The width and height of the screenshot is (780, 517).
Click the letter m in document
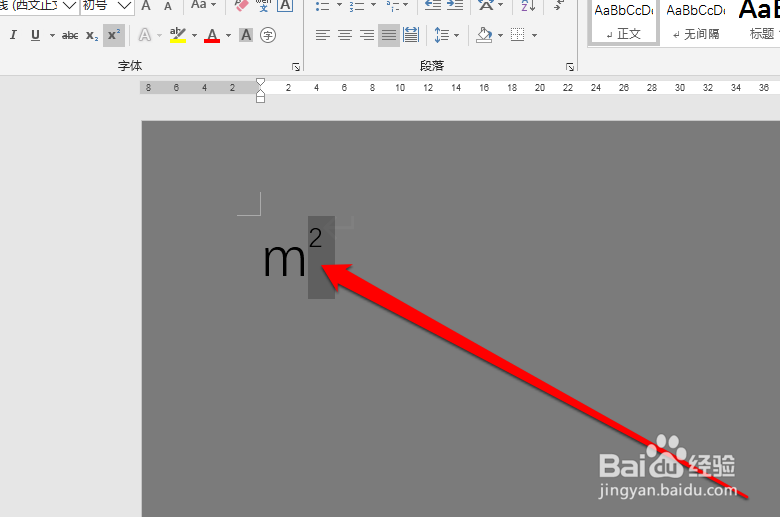pos(284,260)
